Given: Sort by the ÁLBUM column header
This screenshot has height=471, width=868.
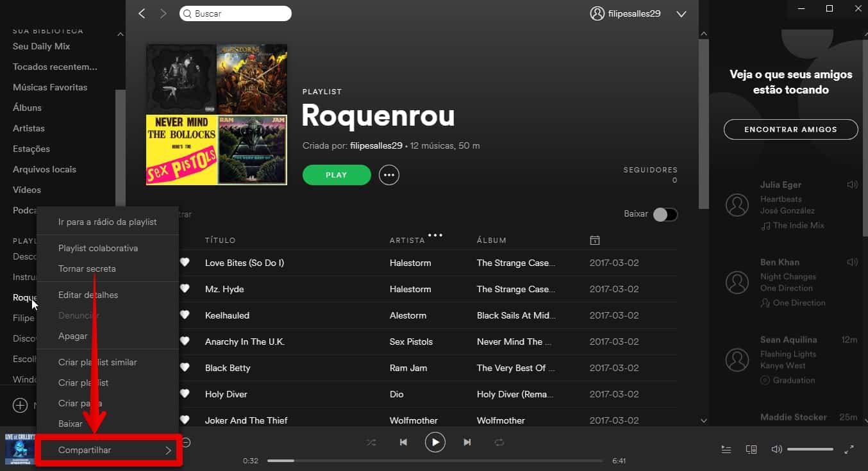Looking at the screenshot, I should (492, 240).
